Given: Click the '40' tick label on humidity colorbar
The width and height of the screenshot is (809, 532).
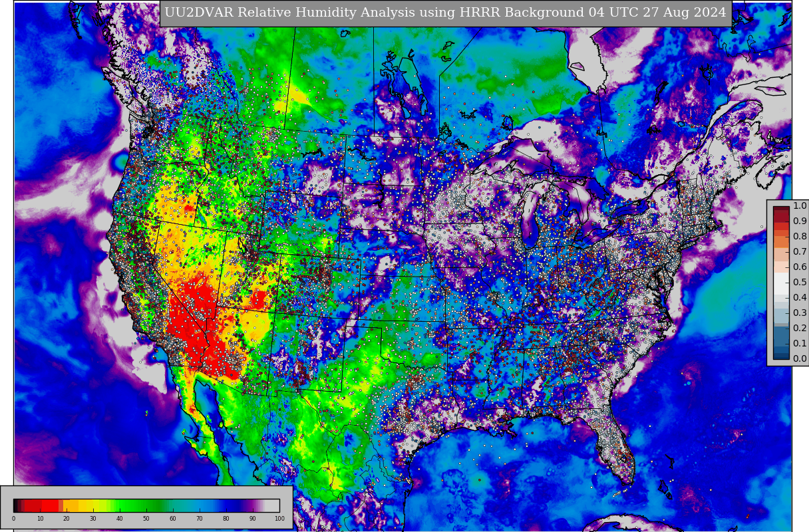Looking at the screenshot, I should tap(120, 519).
